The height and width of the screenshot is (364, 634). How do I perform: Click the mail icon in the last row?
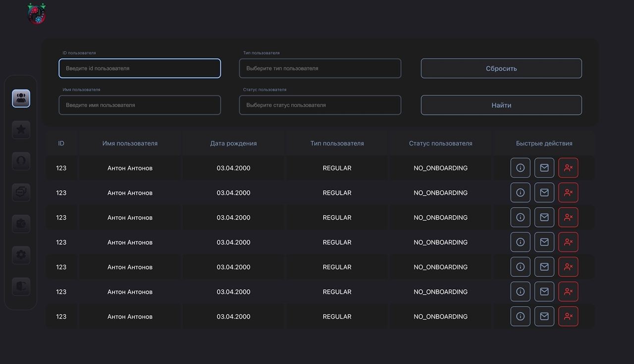[544, 316]
